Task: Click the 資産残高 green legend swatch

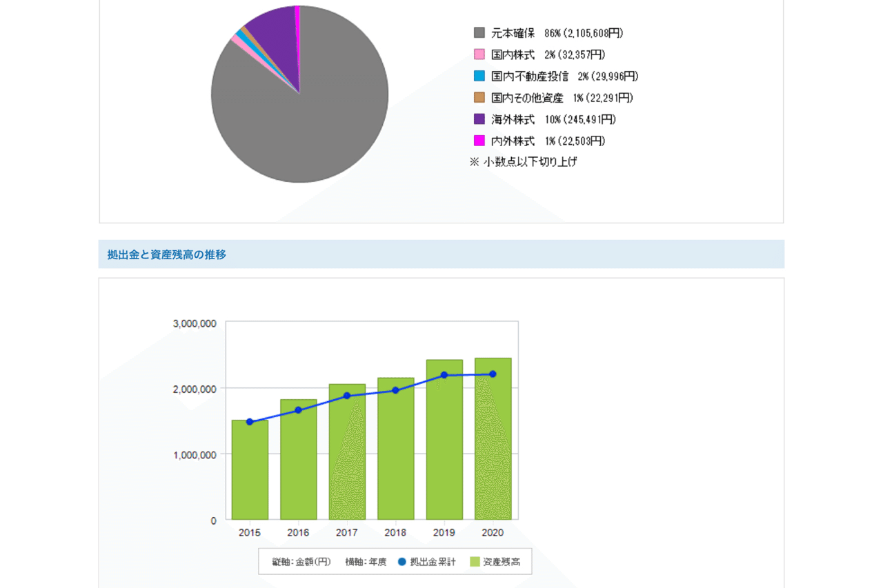Action: (475, 562)
